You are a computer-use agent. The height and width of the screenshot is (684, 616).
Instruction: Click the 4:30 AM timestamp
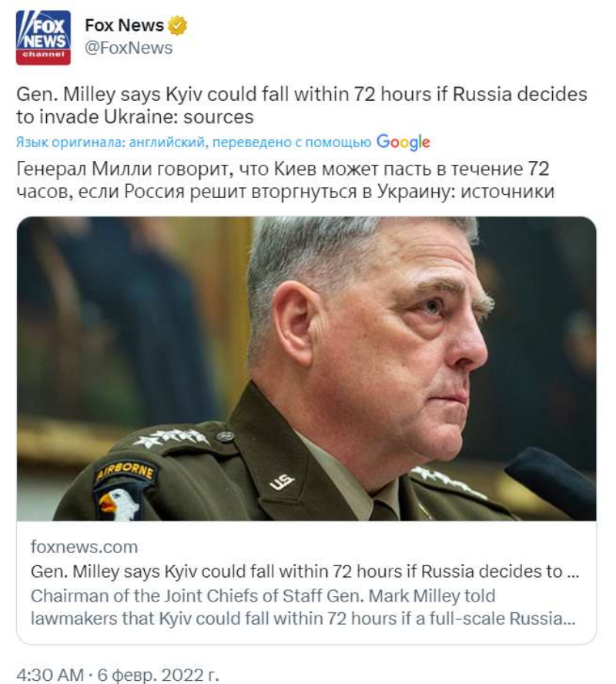(50, 675)
